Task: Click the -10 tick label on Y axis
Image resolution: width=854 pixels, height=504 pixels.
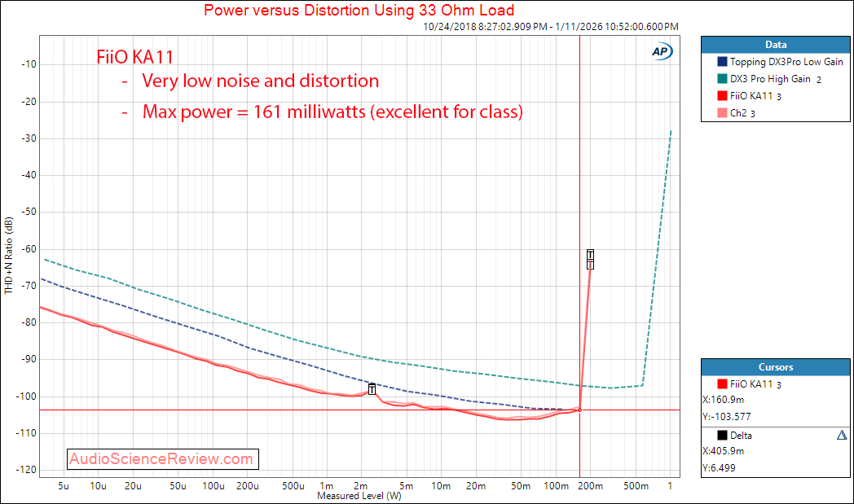Action: tap(29, 64)
